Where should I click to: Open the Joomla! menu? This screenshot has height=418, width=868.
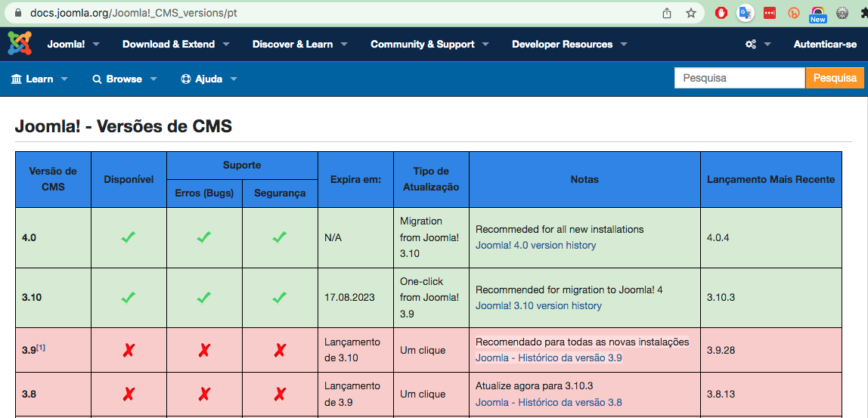tap(66, 45)
